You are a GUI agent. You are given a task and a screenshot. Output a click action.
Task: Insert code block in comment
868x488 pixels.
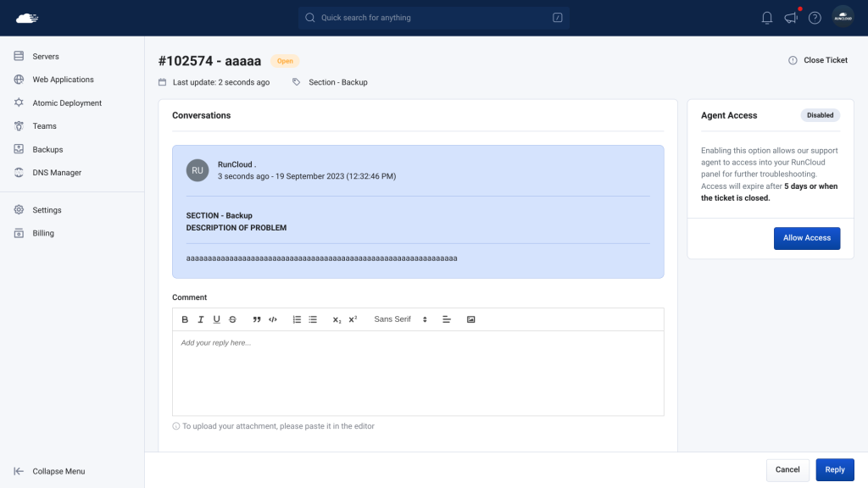click(x=272, y=319)
